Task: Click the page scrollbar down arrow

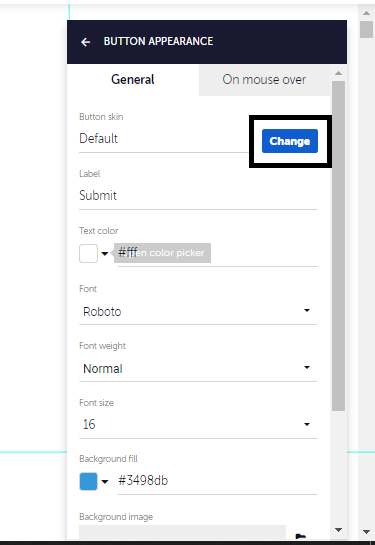Action: click(x=366, y=532)
